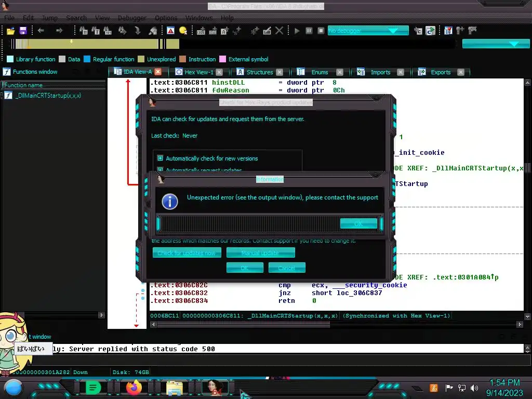Image resolution: width=532 pixels, height=399 pixels.
Task: Open Firefox from the taskbar
Action: coord(134,387)
